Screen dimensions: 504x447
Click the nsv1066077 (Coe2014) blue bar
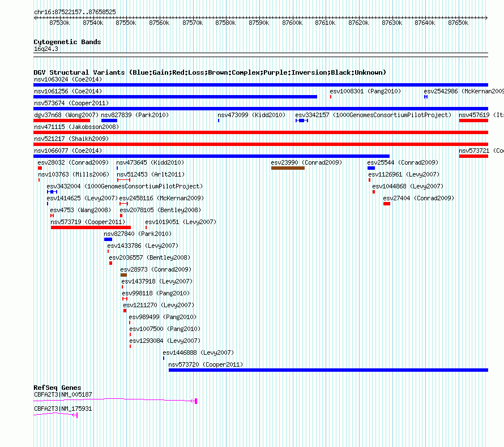pos(211,156)
